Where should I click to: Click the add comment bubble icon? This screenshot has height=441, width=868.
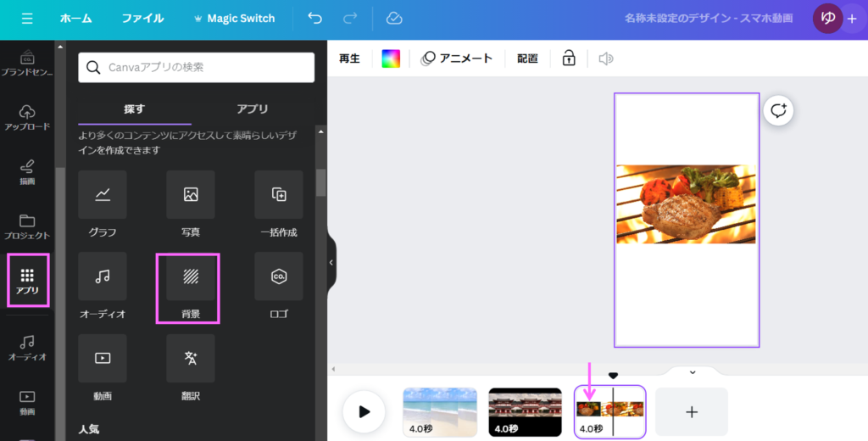pyautogui.click(x=778, y=110)
